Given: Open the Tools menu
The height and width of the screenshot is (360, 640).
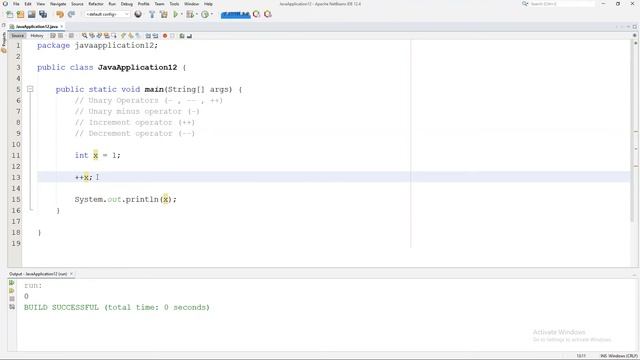Looking at the screenshot, I should (x=174, y=4).
